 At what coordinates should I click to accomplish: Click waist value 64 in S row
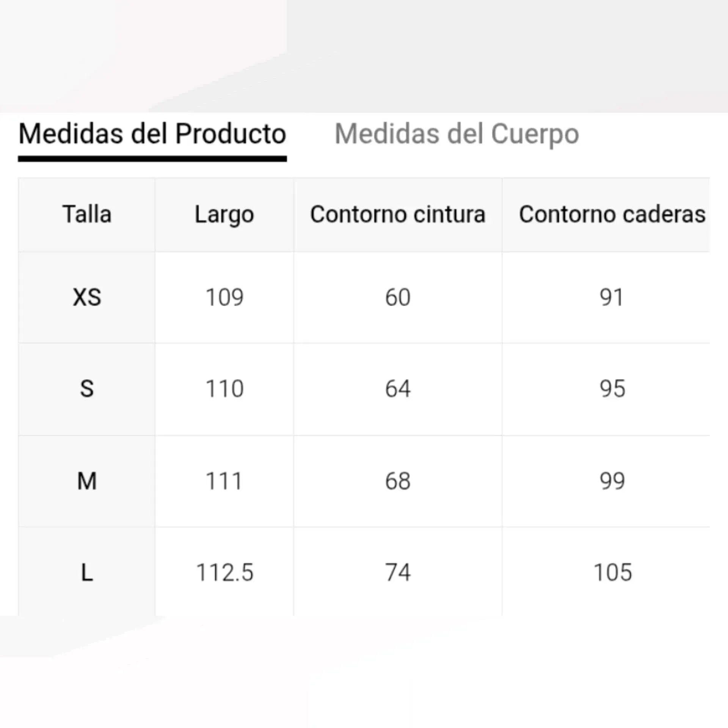point(398,389)
